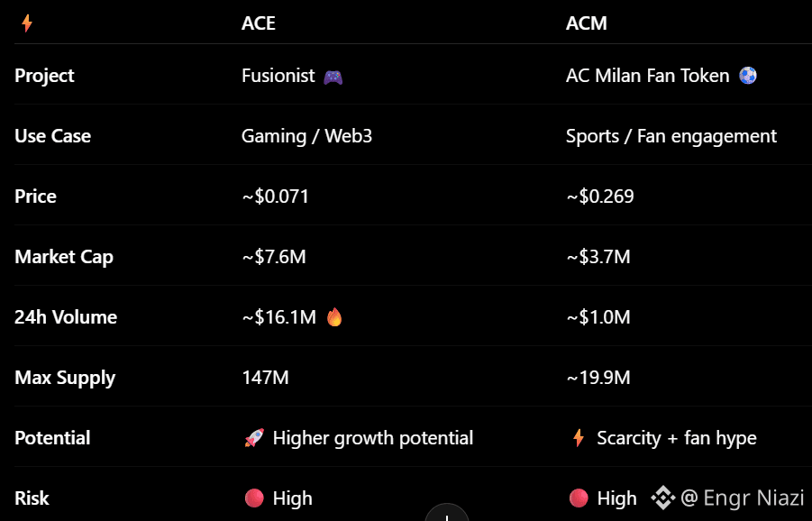The image size is (812, 521).
Task: Click the soccer ball emoji beside AC Milan Fan Token
Action: click(748, 75)
